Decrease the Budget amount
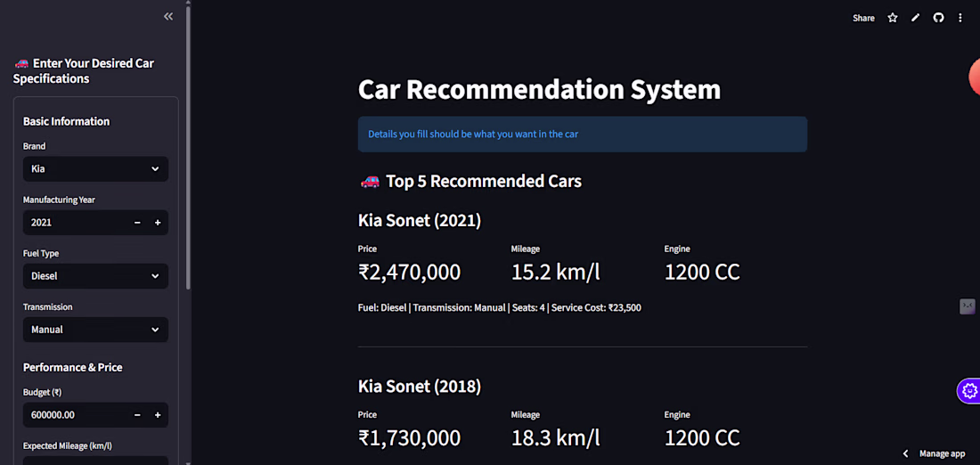Viewport: 980px width, 465px height. coord(137,415)
